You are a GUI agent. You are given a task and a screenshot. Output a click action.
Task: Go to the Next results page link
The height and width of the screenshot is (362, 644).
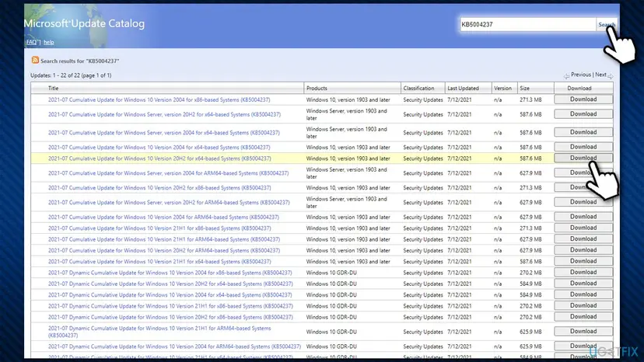(x=600, y=75)
